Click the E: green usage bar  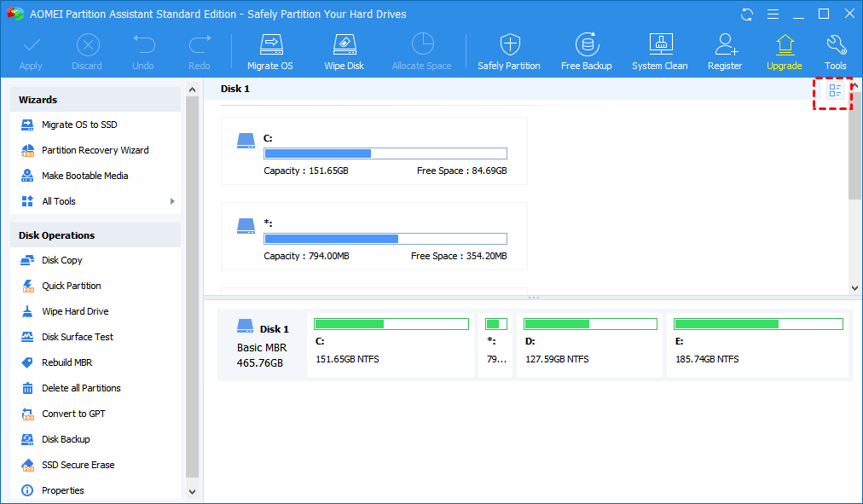point(758,324)
